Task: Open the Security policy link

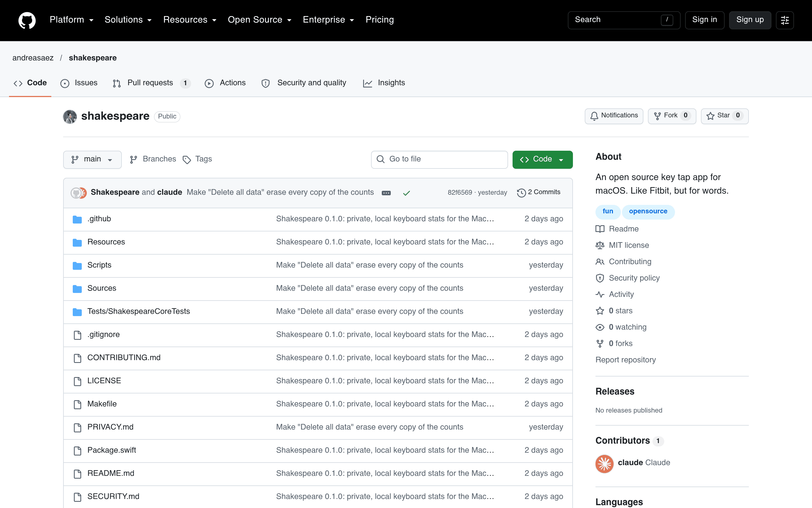Action: pyautogui.click(x=627, y=278)
